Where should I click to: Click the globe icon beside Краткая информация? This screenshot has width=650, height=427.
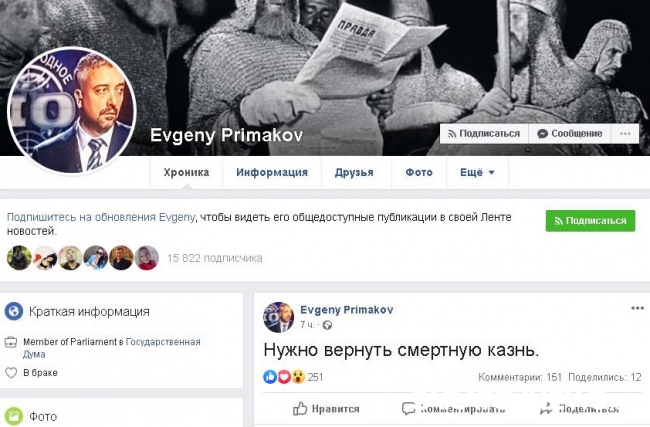click(x=14, y=311)
